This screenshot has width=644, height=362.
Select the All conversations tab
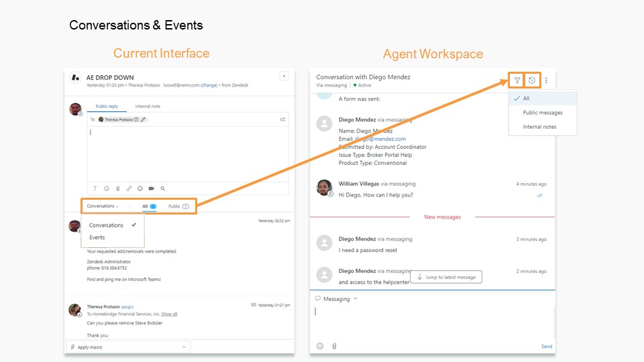tap(149, 206)
